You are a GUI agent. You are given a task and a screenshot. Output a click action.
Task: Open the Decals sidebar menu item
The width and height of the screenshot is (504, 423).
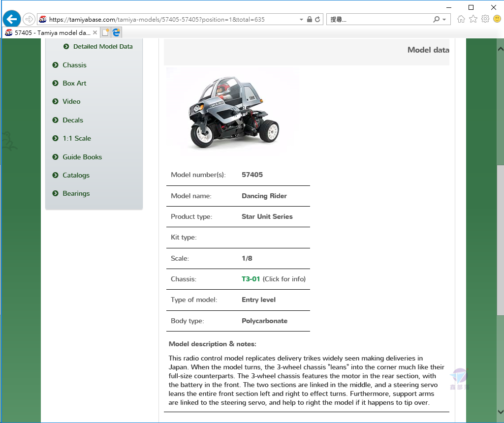pos(73,121)
